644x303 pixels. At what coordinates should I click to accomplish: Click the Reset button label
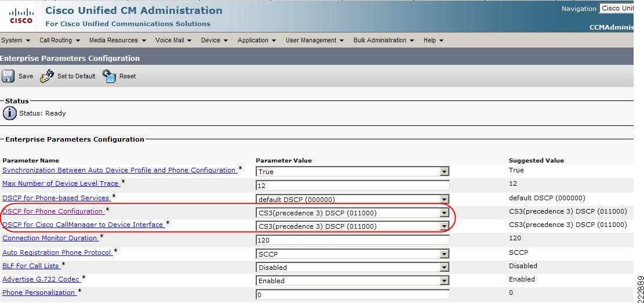pyautogui.click(x=128, y=76)
